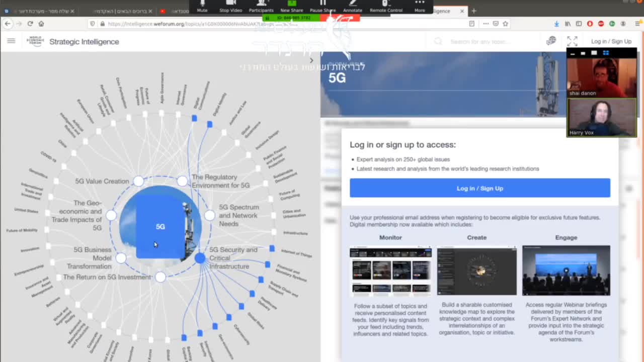Toggle reader view icon in the address bar
This screenshot has height=362, width=644.
(x=471, y=24)
